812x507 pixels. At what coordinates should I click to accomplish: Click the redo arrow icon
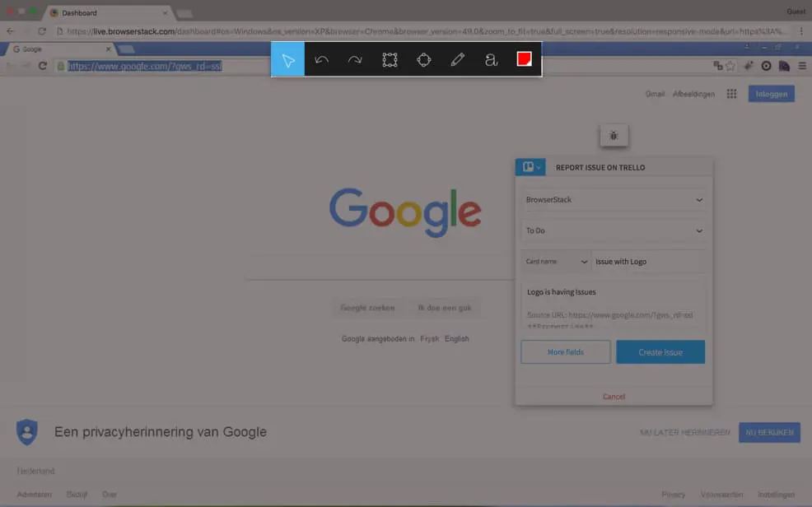(x=355, y=60)
